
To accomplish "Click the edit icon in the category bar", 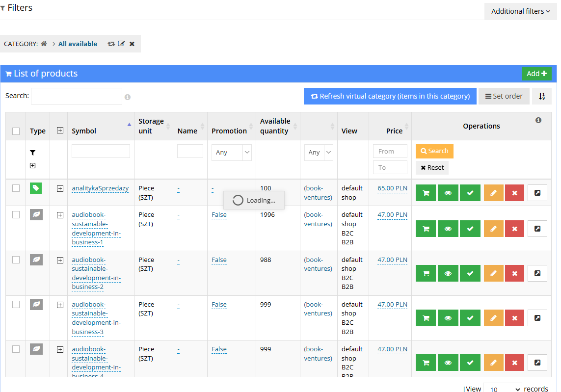I will (x=122, y=44).
